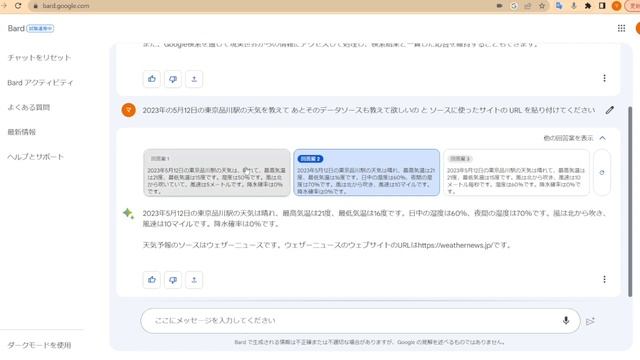Click the Bard logo text

point(16,28)
